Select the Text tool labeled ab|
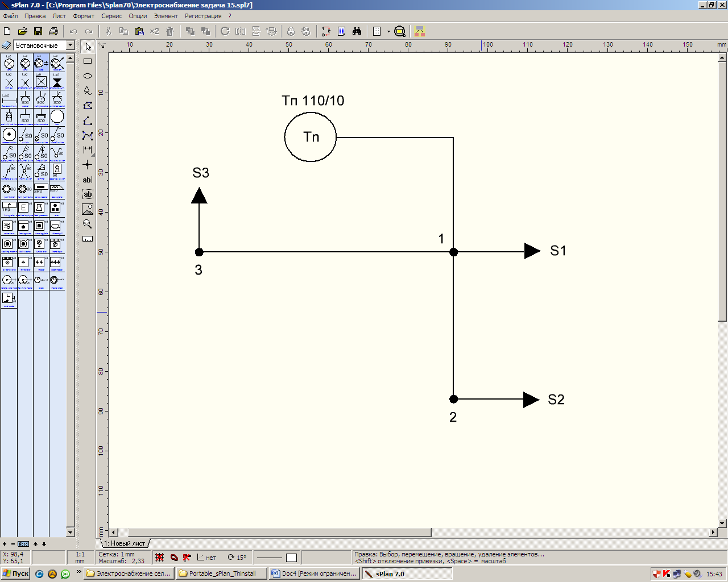Image resolution: width=728 pixels, height=582 pixels. [88, 180]
